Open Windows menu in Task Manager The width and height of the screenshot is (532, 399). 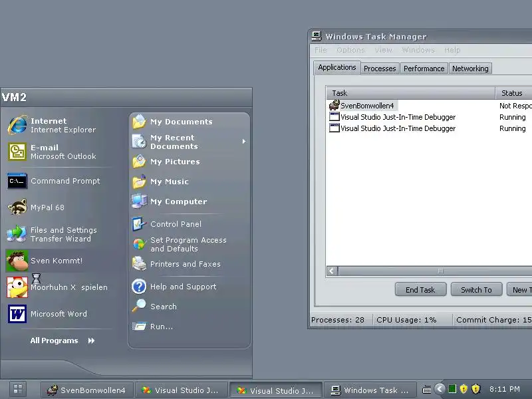(418, 50)
